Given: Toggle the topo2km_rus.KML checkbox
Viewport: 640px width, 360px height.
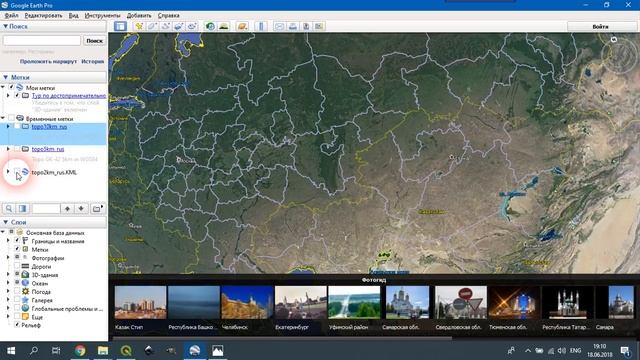Looking at the screenshot, I should [x=17, y=172].
